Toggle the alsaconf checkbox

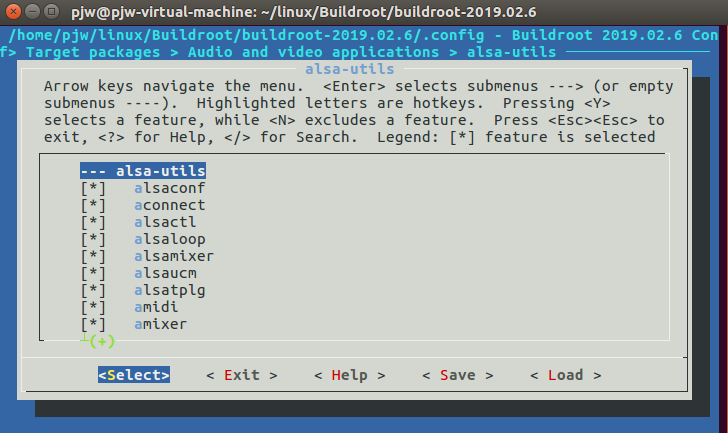coord(93,188)
